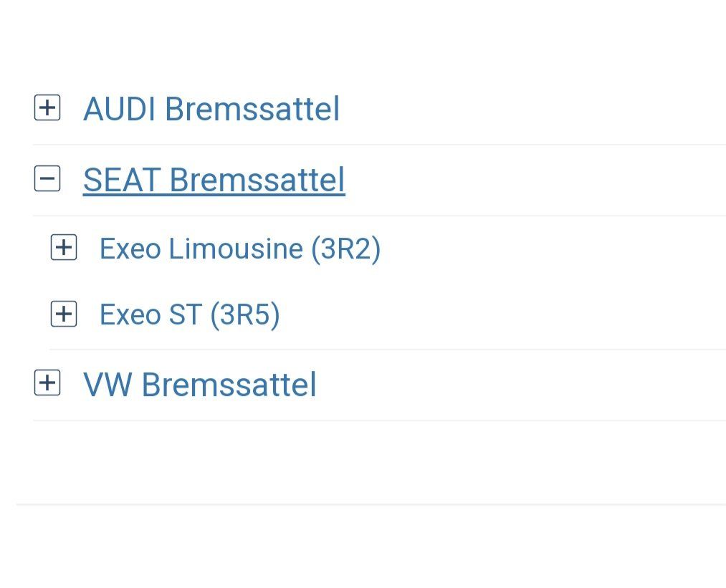Viewport: 726px width, 588px height.
Task: Select the Exeo ST (3R5) model
Action: [189, 314]
